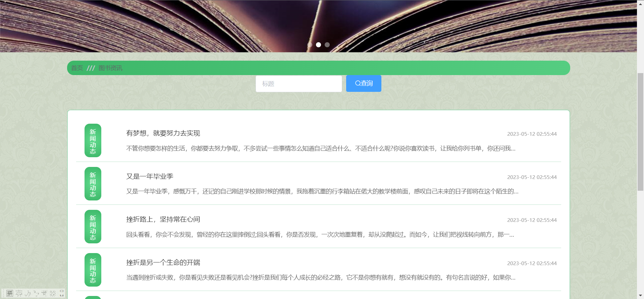Click the timestamp of 挫折路上 article

pos(532,220)
